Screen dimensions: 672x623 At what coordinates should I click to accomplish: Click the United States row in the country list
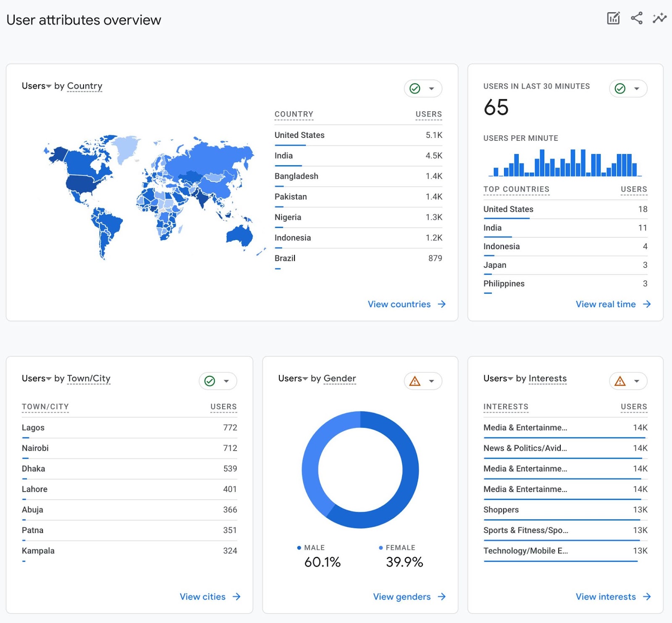click(x=299, y=135)
